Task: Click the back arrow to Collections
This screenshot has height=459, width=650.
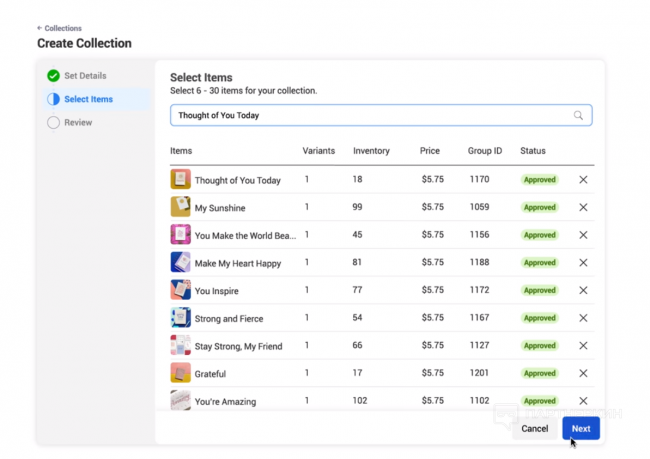Action: (x=40, y=28)
